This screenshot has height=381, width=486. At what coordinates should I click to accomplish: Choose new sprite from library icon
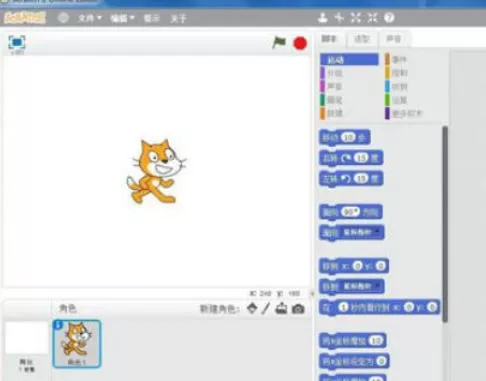pyautogui.click(x=252, y=308)
